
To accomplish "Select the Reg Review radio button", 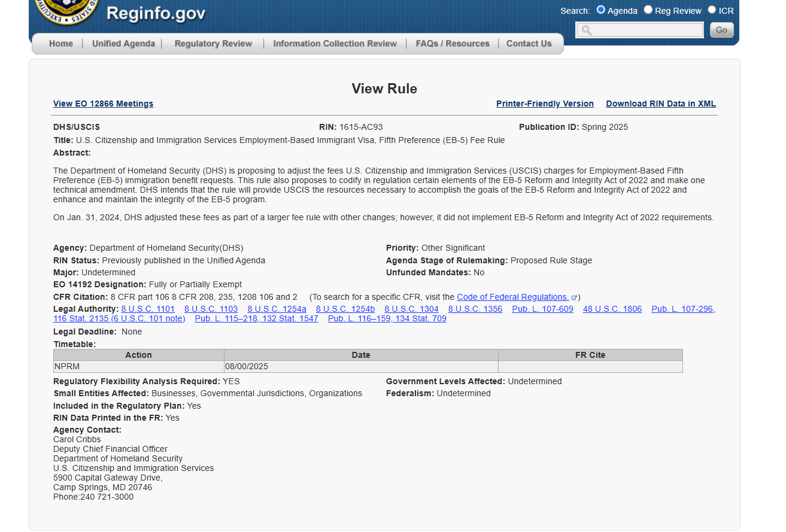I will pyautogui.click(x=648, y=10).
